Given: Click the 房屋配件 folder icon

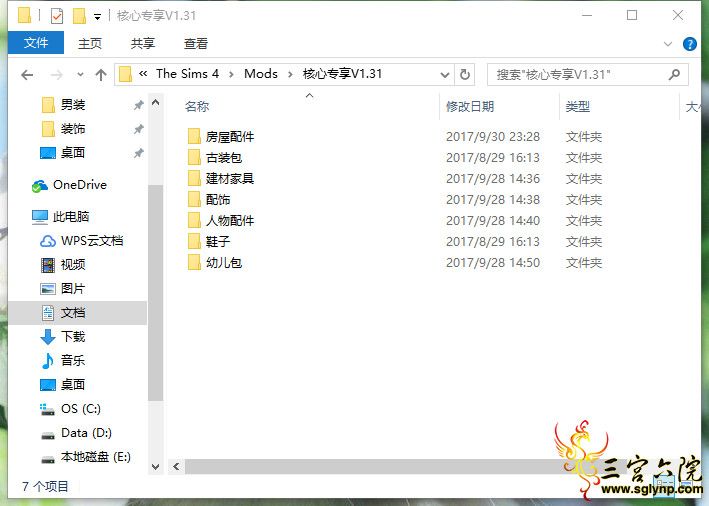Looking at the screenshot, I should pos(194,136).
